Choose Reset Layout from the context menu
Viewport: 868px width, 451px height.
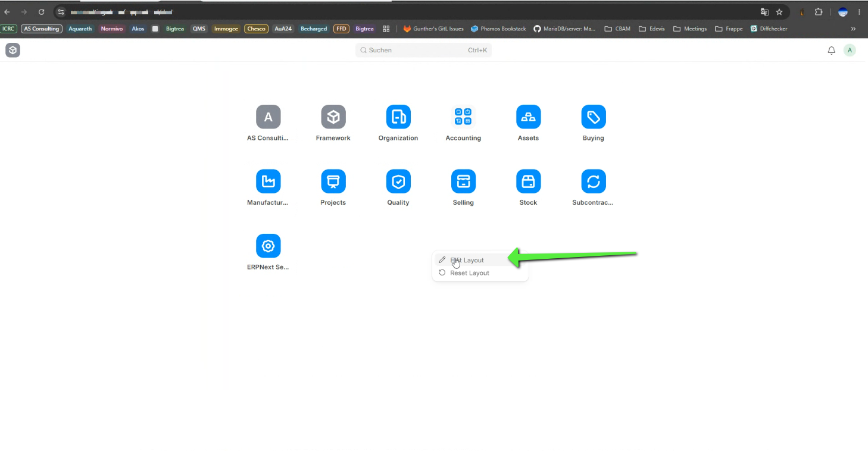click(480, 273)
